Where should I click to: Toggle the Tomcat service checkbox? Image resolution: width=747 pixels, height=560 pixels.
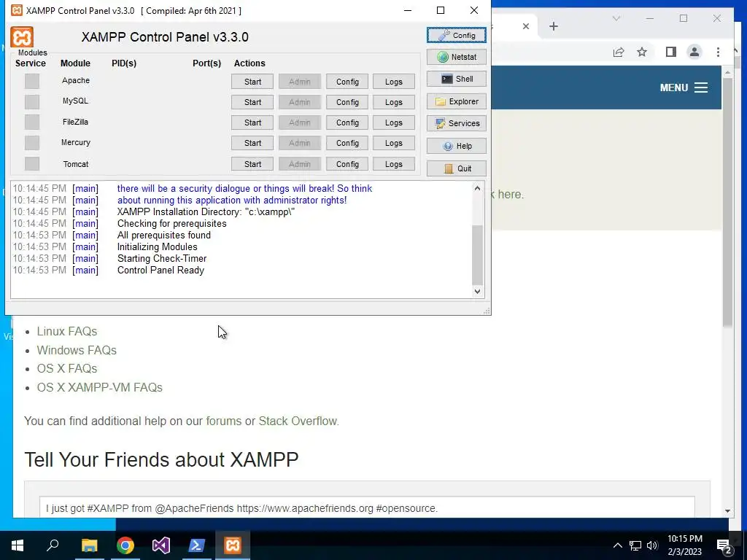[32, 163]
